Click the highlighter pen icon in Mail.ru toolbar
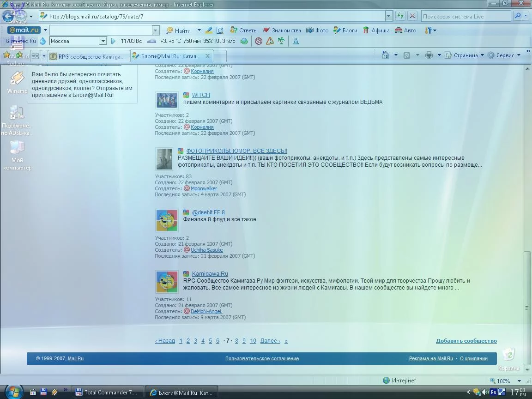Image resolution: width=532 pixels, height=399 pixels. pos(209,30)
